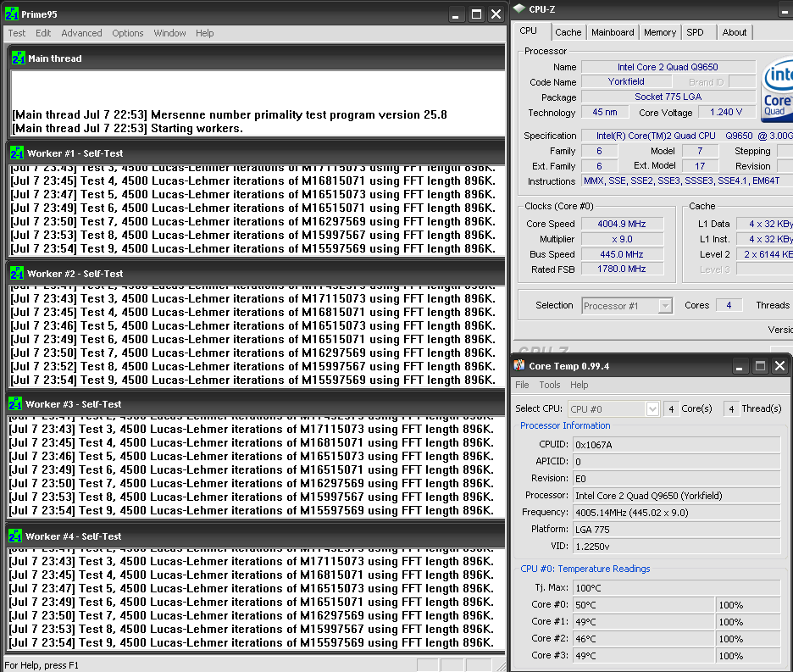Open the Prime95 Help menu
Image resolution: width=793 pixels, height=672 pixels.
point(205,33)
